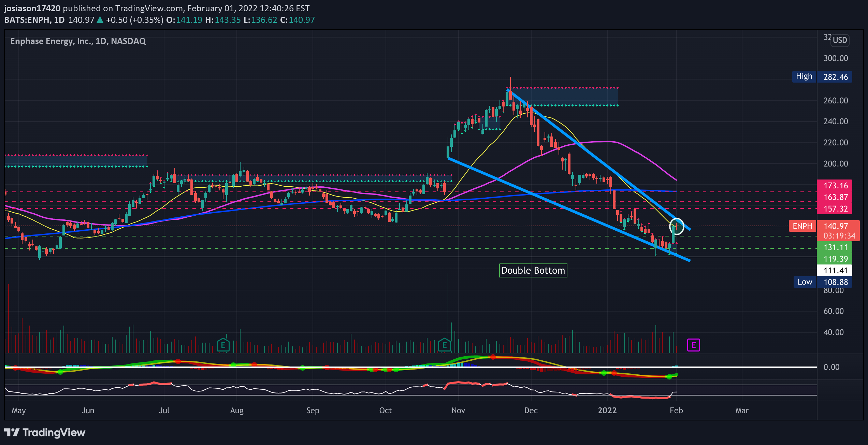
Task: Click the 119.39 green price level label
Action: pyautogui.click(x=835, y=259)
